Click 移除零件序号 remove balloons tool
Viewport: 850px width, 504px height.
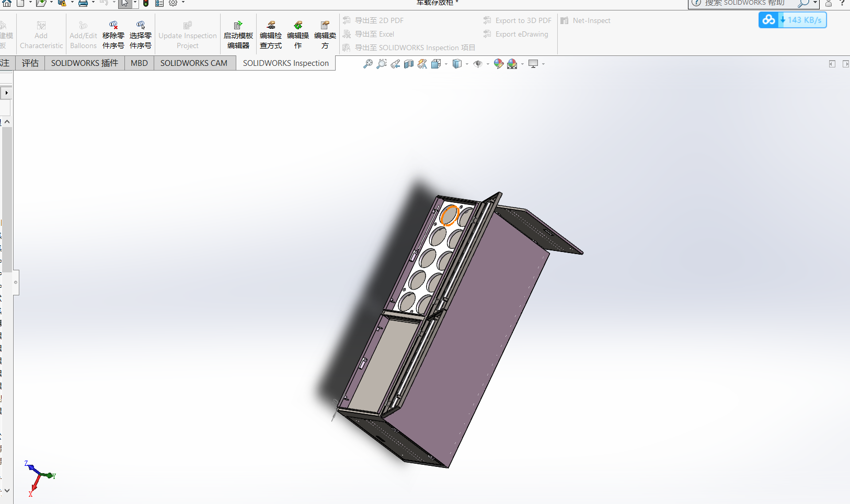tap(113, 35)
